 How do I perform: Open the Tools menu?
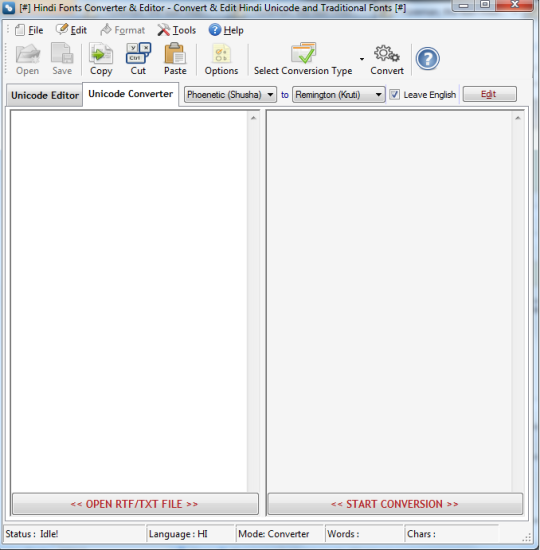(x=176, y=30)
